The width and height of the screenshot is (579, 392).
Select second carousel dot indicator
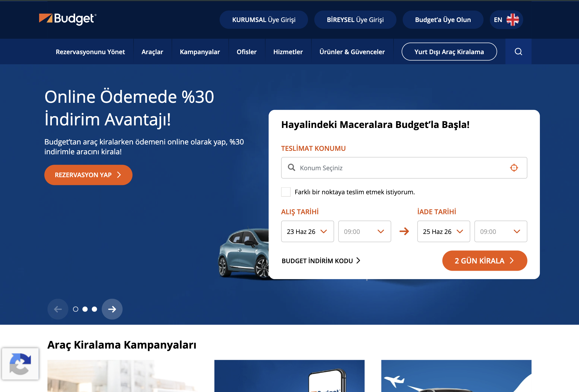[x=85, y=309]
